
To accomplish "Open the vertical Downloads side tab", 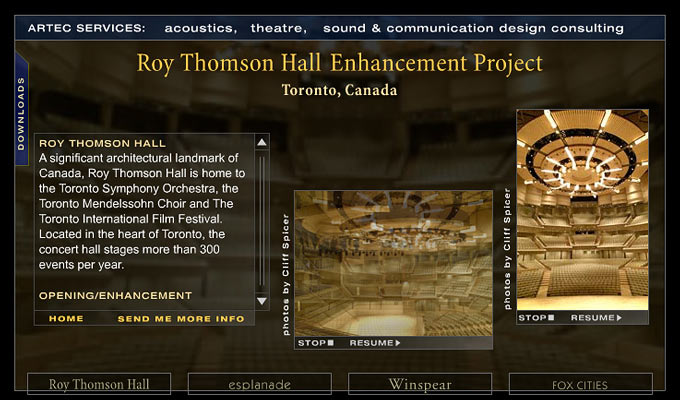I will 21,109.
